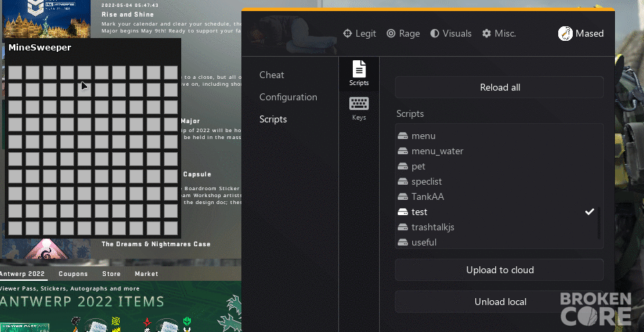Image resolution: width=644 pixels, height=332 pixels.
Task: Reveal the top-left MineSweeper tile
Action: pyautogui.click(x=15, y=73)
